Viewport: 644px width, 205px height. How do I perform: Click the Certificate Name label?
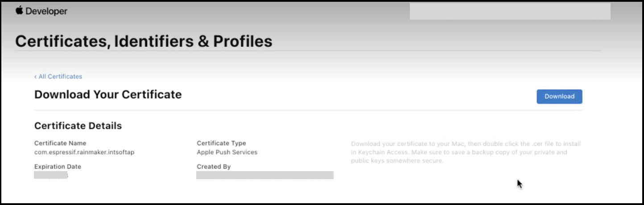[x=60, y=143]
